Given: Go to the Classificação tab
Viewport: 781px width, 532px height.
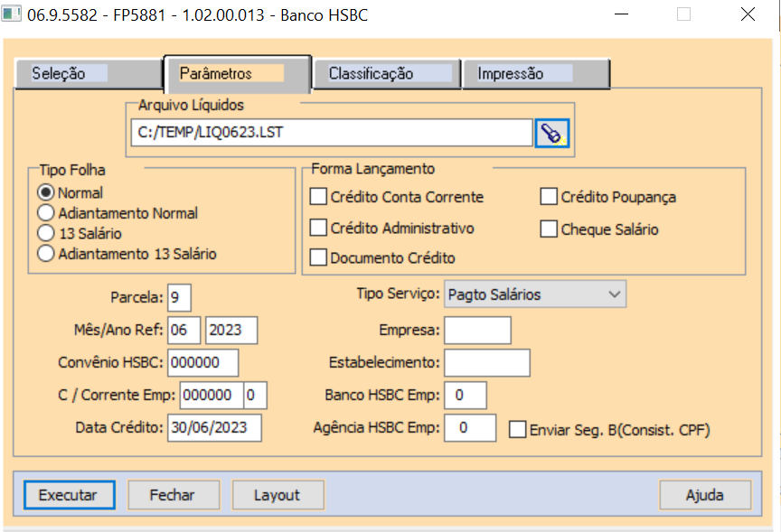Looking at the screenshot, I should coord(387,74).
